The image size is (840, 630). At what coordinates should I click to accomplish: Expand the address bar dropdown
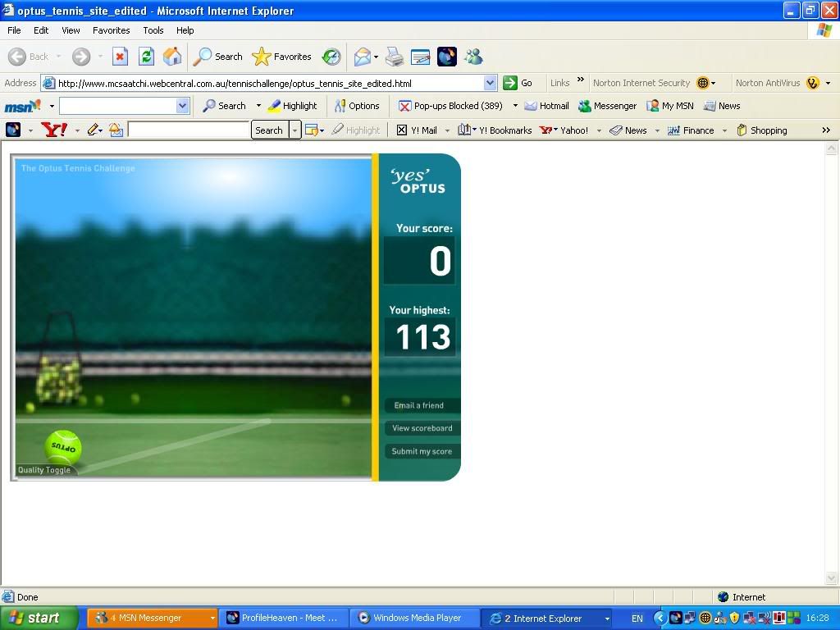pyautogui.click(x=490, y=83)
